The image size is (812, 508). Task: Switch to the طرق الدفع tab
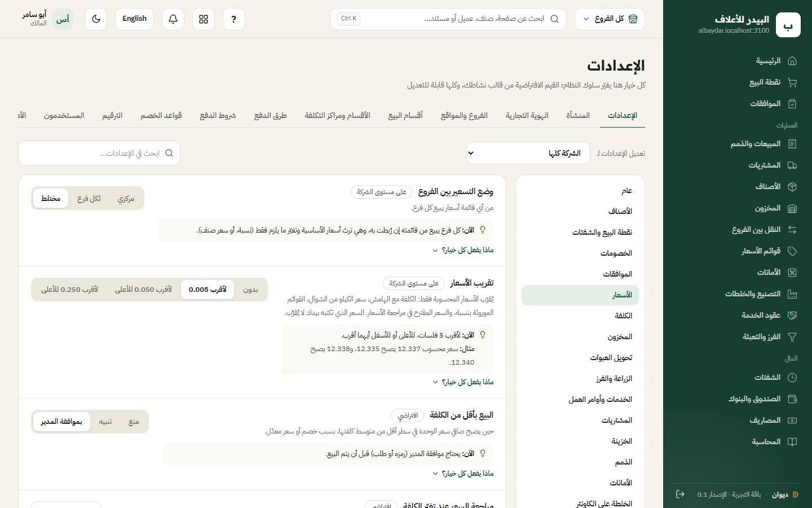tap(270, 115)
